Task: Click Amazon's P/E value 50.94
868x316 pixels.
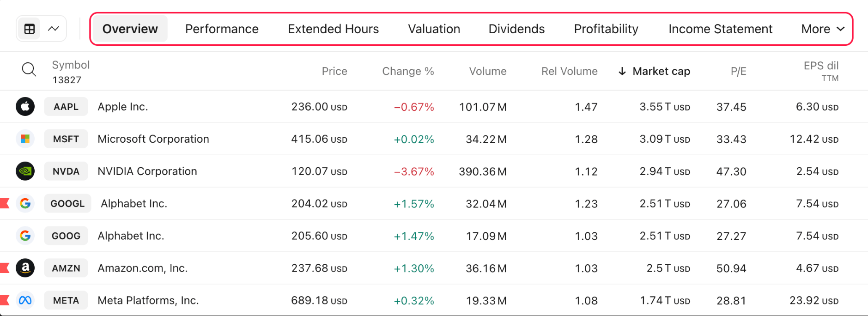Action: pos(731,268)
